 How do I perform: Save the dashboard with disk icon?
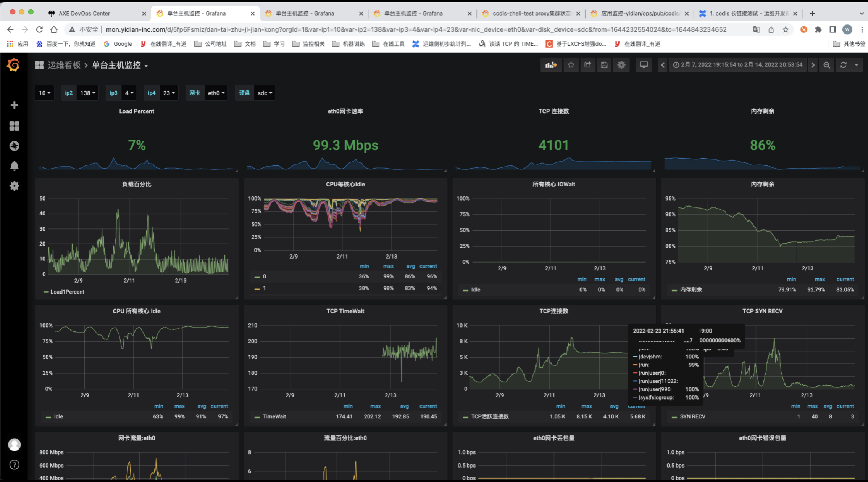(604, 65)
